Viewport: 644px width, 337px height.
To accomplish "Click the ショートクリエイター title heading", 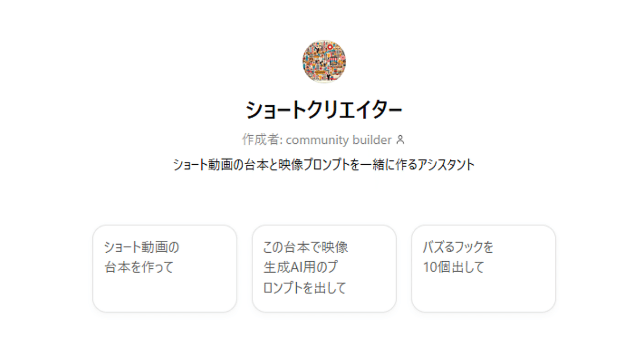I will coord(324,110).
